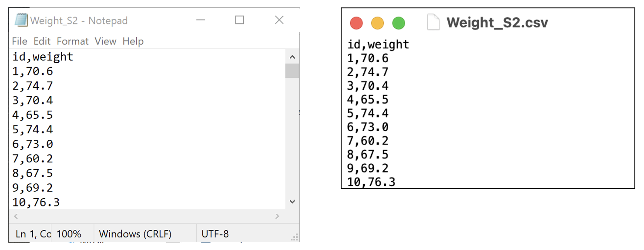Click the horizontal scrollbar right arrow
The width and height of the screenshot is (644, 250).
click(278, 216)
